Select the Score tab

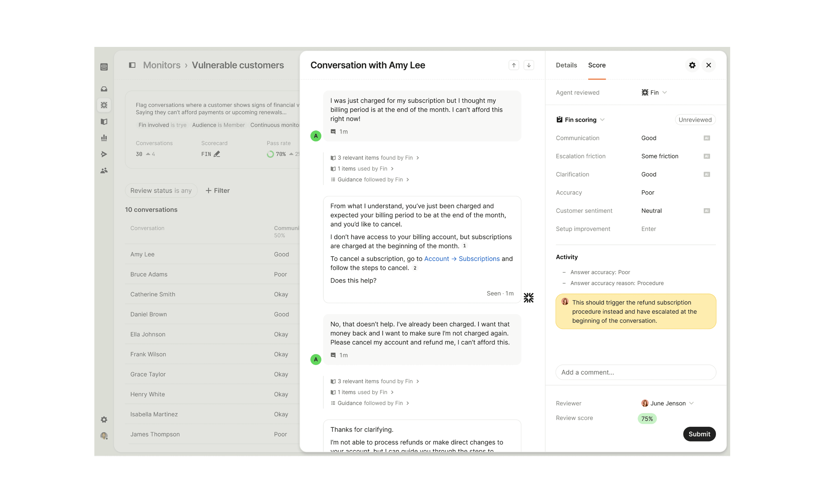click(x=597, y=65)
